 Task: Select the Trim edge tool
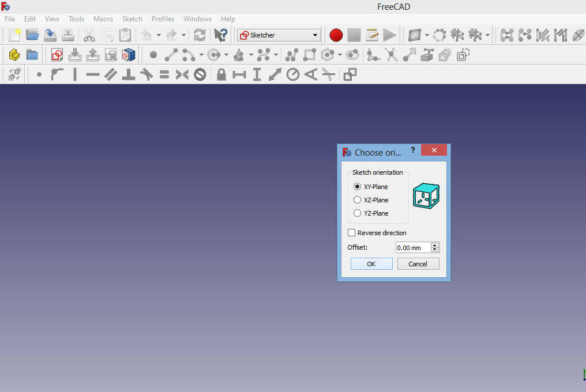click(391, 55)
